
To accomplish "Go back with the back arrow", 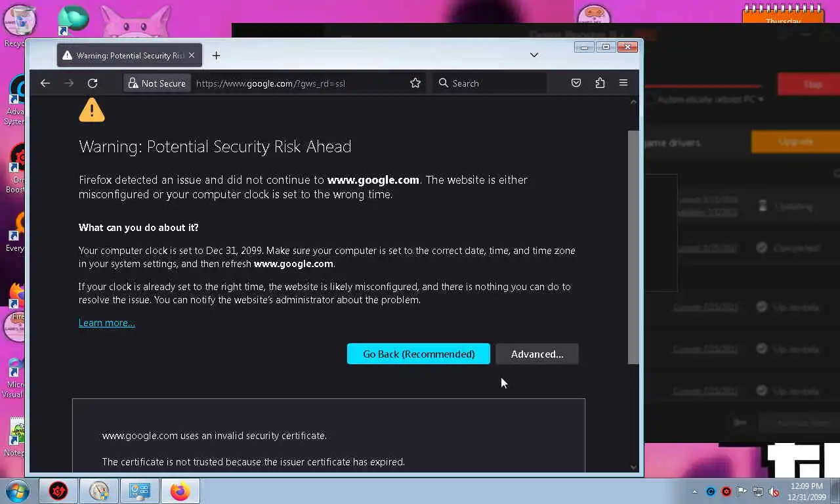I will 45,83.
